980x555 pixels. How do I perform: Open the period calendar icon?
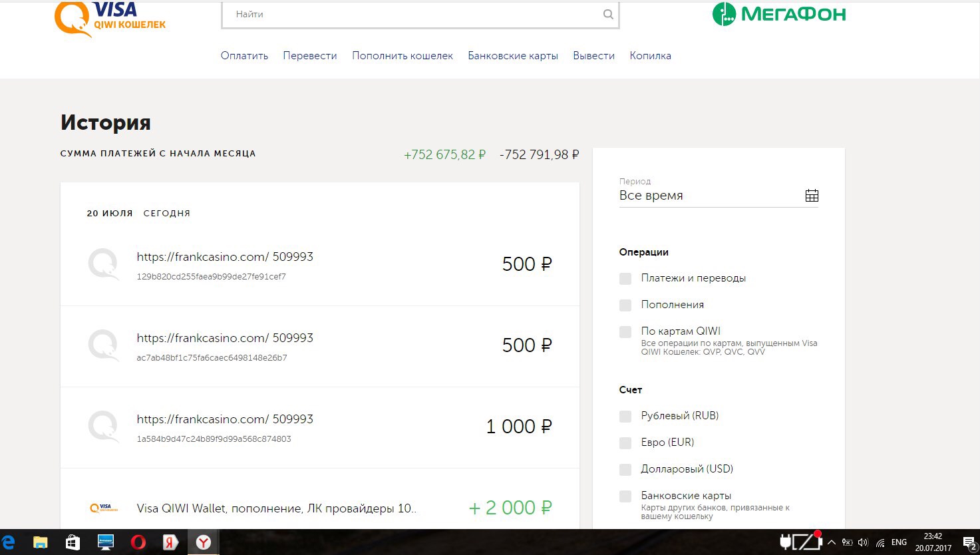pos(812,196)
